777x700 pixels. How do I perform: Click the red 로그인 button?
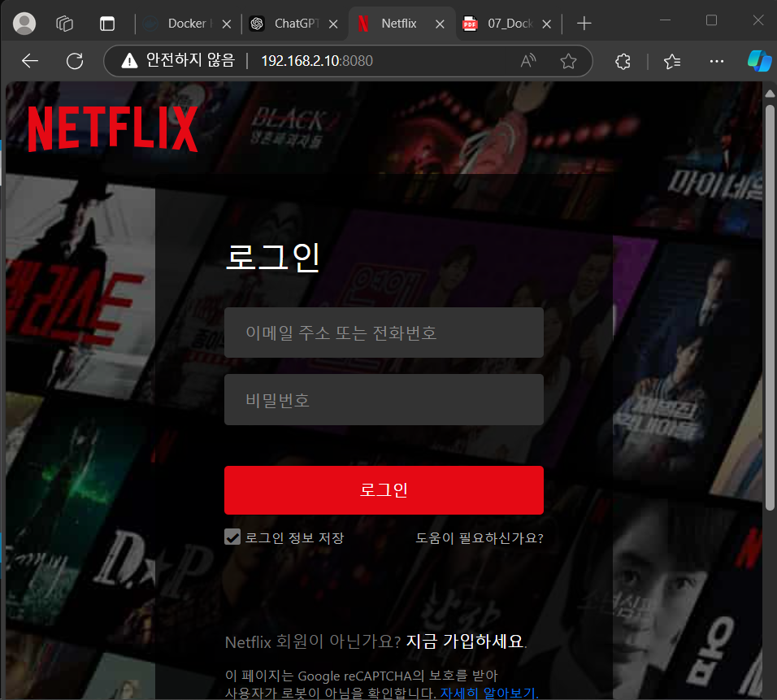click(x=384, y=489)
